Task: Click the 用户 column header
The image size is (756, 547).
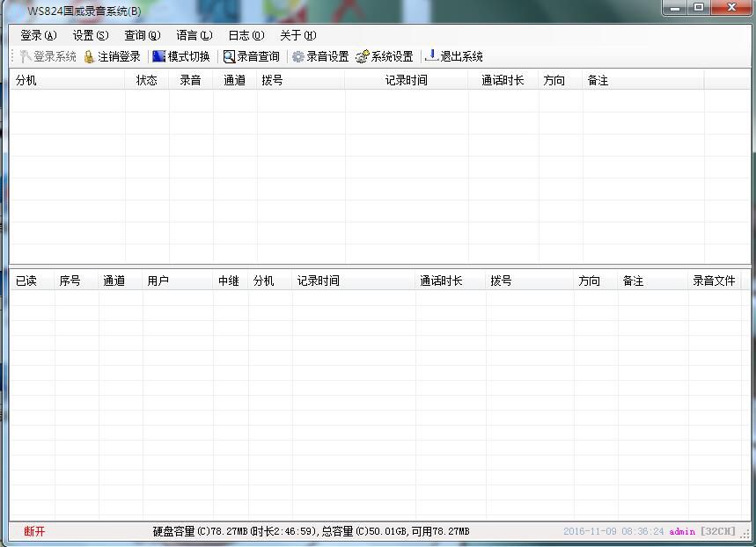Action: (178, 281)
